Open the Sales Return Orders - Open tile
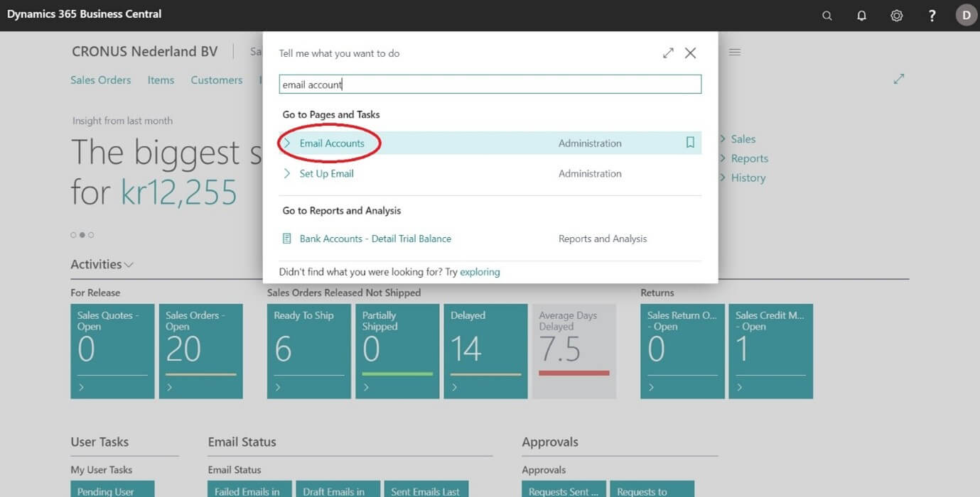 point(682,351)
